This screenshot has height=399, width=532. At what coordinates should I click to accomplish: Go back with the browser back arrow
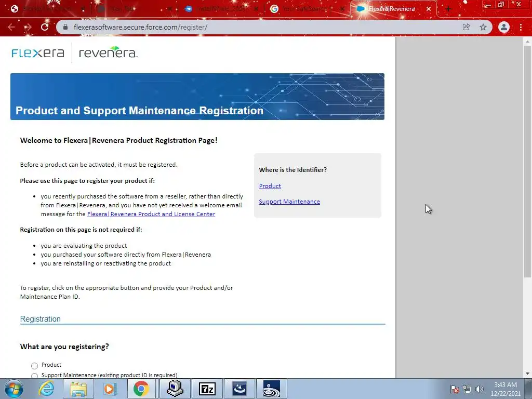[x=11, y=27]
